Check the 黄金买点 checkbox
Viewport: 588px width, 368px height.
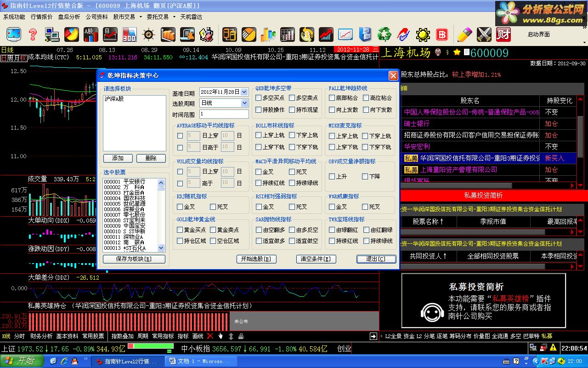point(180,230)
